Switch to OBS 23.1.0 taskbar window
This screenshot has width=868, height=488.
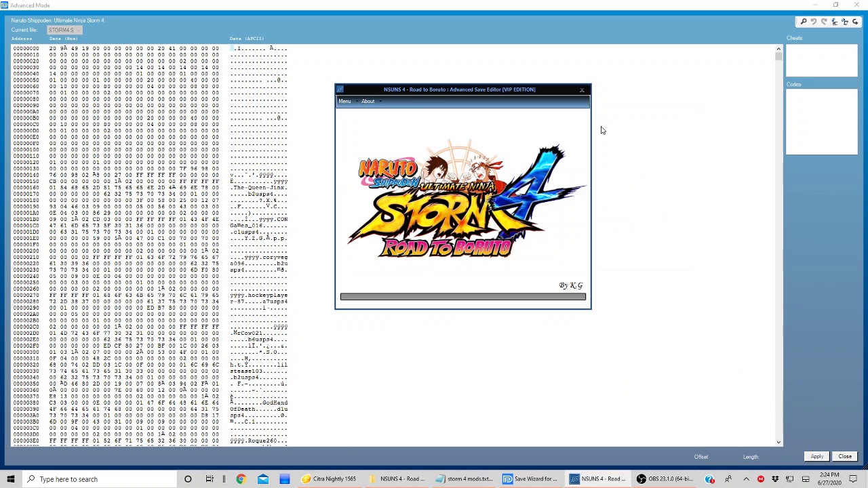pyautogui.click(x=666, y=479)
